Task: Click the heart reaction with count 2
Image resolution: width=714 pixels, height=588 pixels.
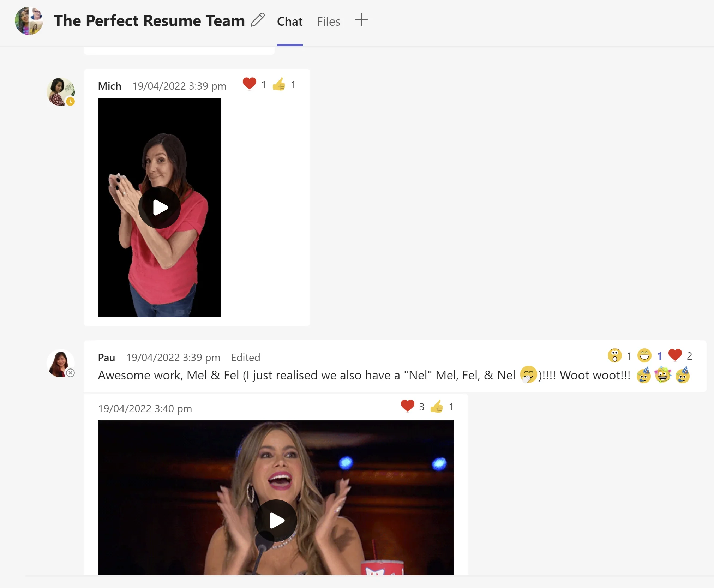Action: pyautogui.click(x=675, y=355)
